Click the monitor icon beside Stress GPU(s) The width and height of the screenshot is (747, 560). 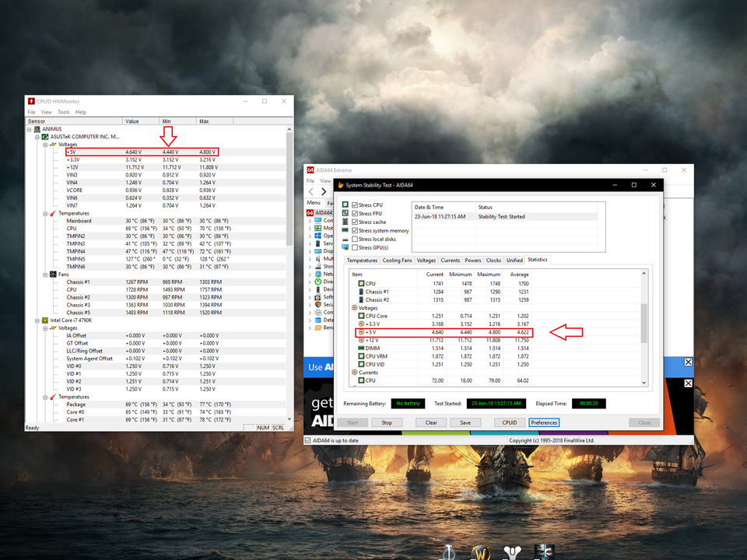click(x=345, y=247)
